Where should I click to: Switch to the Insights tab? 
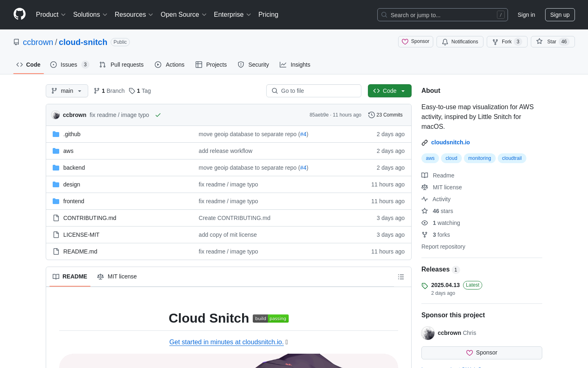pyautogui.click(x=295, y=65)
